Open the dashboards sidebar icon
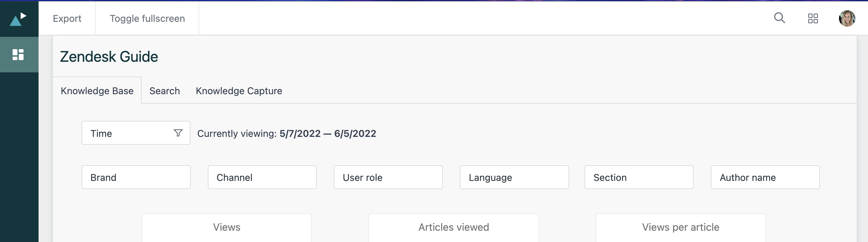868x242 pixels. click(18, 55)
